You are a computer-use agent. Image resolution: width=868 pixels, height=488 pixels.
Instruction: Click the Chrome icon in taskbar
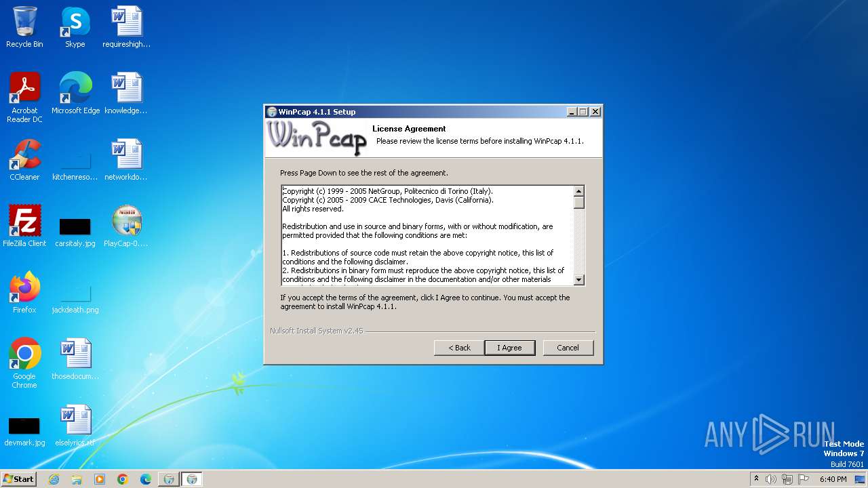123,479
